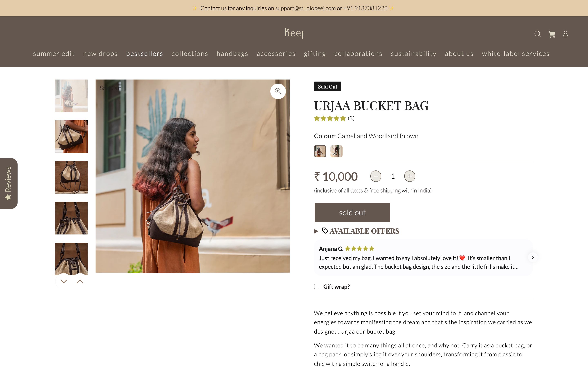
Task: Open the shopping cart icon
Action: (552, 34)
